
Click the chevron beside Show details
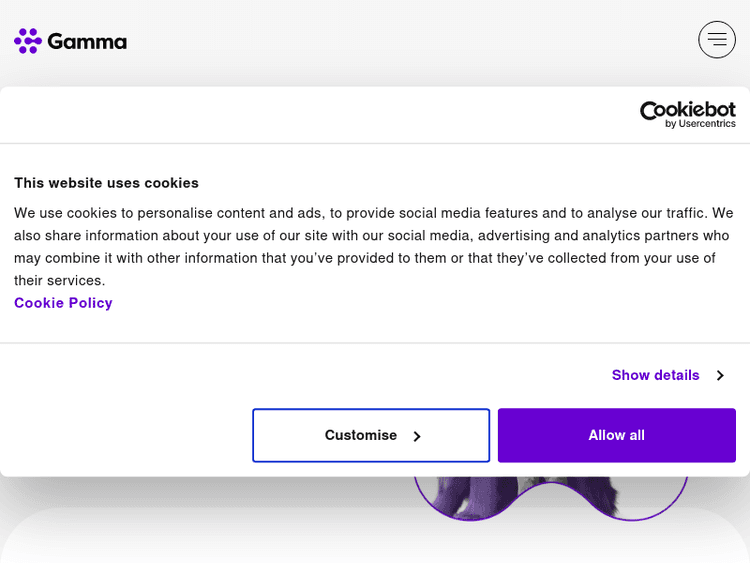click(720, 376)
